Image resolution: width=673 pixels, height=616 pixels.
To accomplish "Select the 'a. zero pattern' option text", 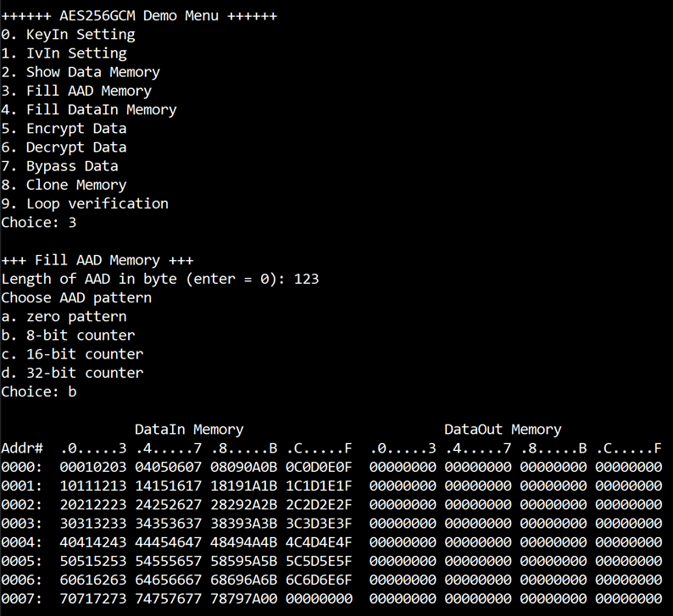I will (64, 317).
